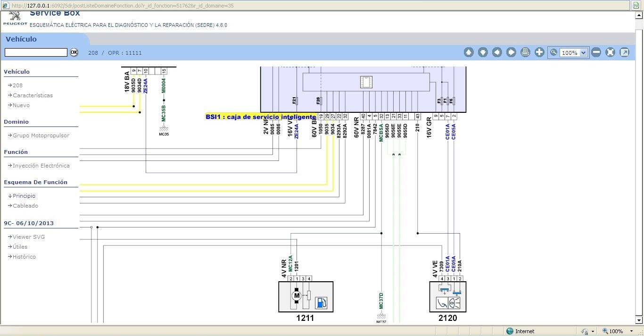Screen dimensions: 644x336
Task: Open the 100% zoom level dropdown in toolbar
Action: coord(583,53)
